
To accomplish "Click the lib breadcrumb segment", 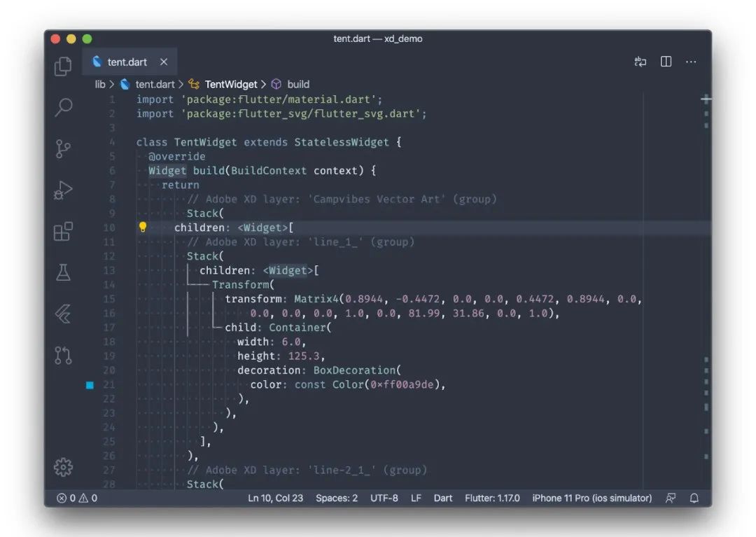I will [100, 84].
